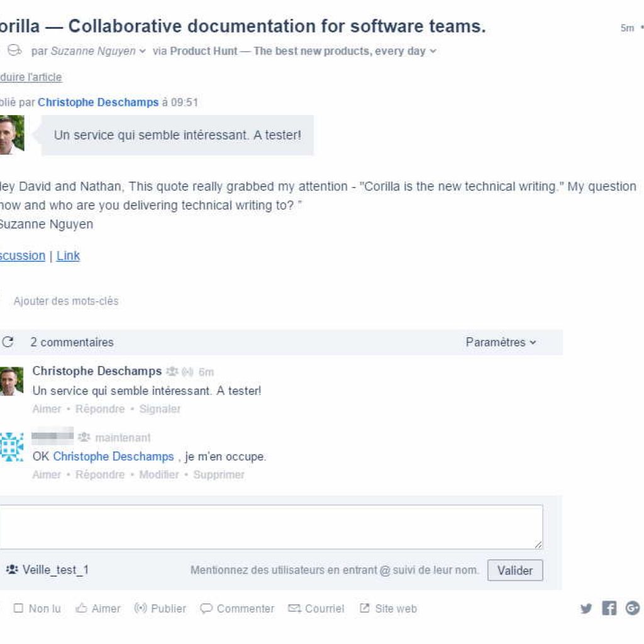This screenshot has height=644, width=644.
Task: Click the Commenter speech bubble button
Action: click(237, 608)
